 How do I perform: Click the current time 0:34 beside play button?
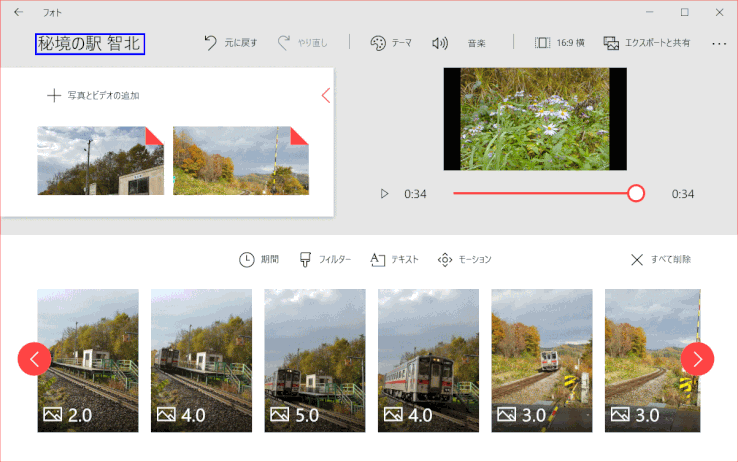click(x=415, y=194)
